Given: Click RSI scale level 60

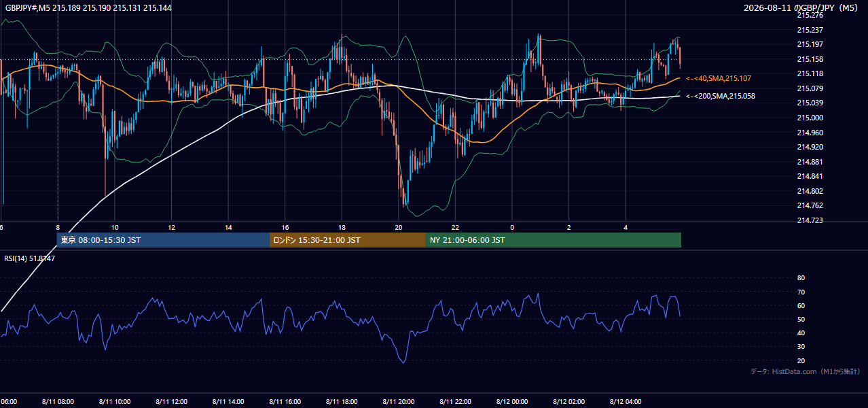Looking at the screenshot, I should [801, 305].
